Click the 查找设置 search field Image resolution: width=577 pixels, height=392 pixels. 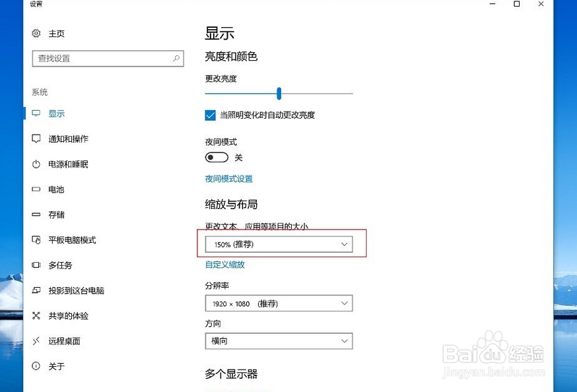[102, 59]
